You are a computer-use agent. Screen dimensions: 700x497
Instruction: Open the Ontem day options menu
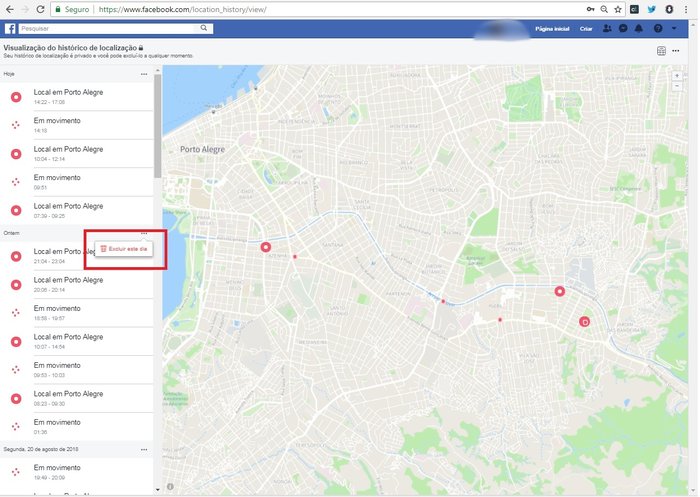tap(144, 233)
